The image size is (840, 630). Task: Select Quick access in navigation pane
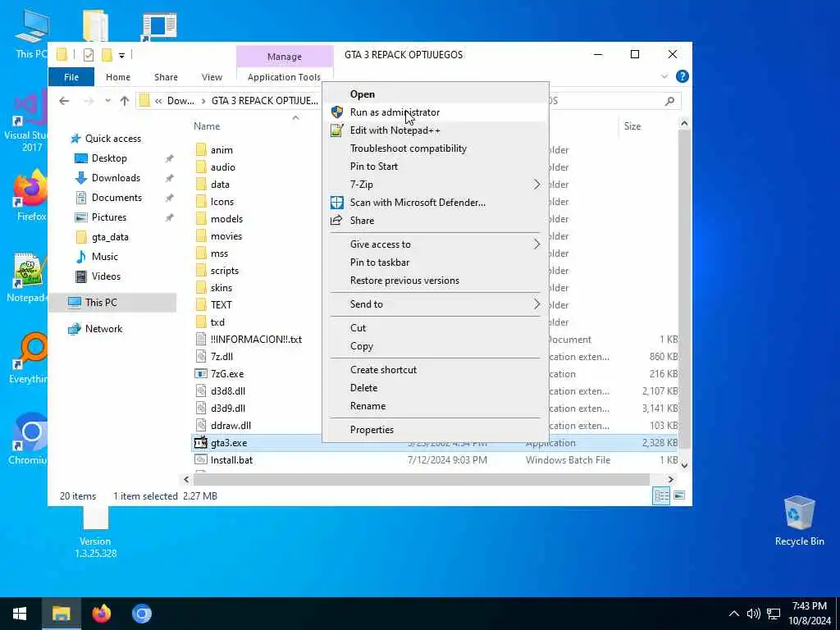[113, 138]
